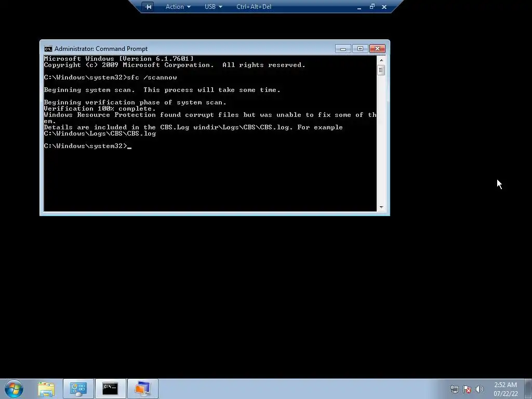This screenshot has height=399, width=532.
Task: Click the 'sfc /scannow' command line
Action: 110,78
